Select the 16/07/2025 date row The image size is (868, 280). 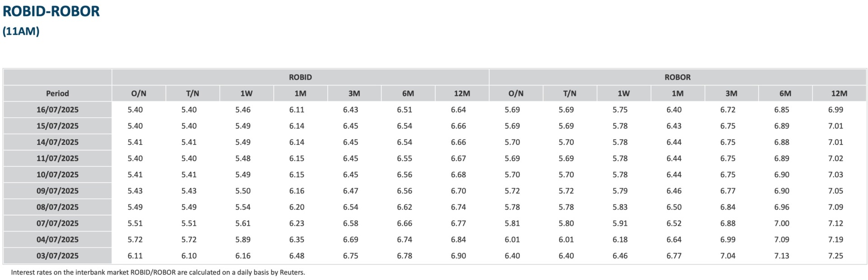tap(57, 110)
